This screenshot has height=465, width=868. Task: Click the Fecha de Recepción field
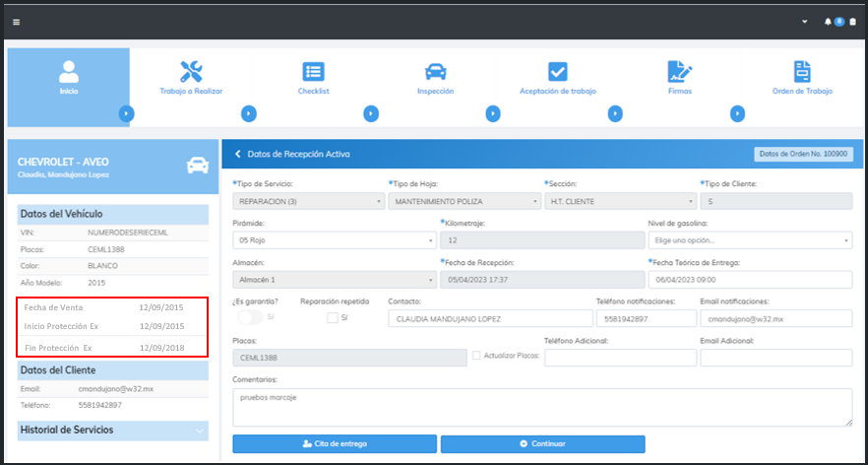click(x=542, y=280)
